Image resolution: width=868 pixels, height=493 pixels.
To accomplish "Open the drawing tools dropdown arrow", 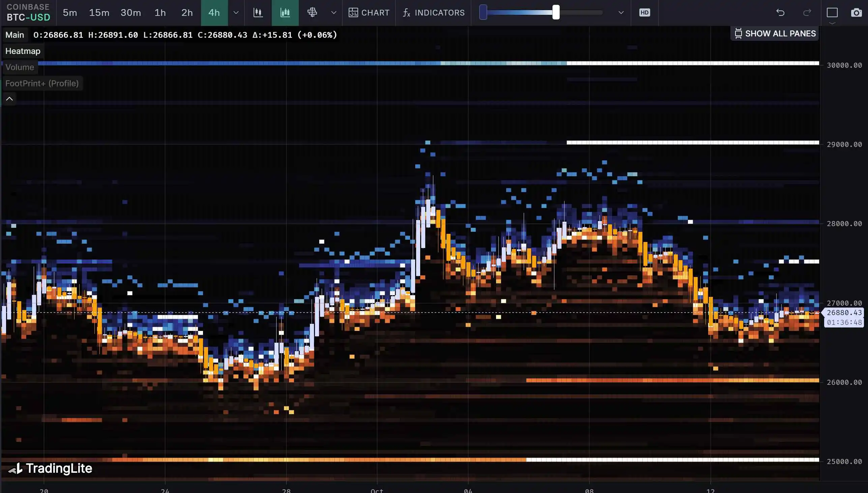I will [334, 13].
